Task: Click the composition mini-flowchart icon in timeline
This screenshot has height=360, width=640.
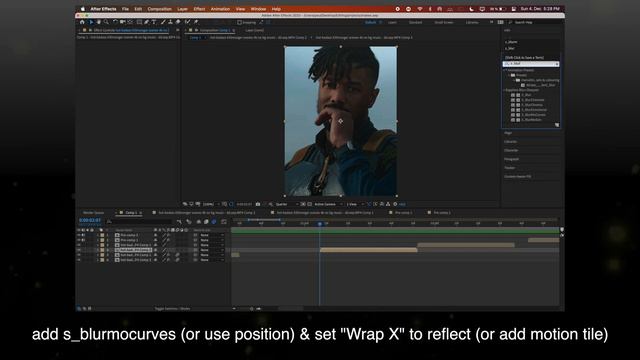Action: click(x=179, y=222)
